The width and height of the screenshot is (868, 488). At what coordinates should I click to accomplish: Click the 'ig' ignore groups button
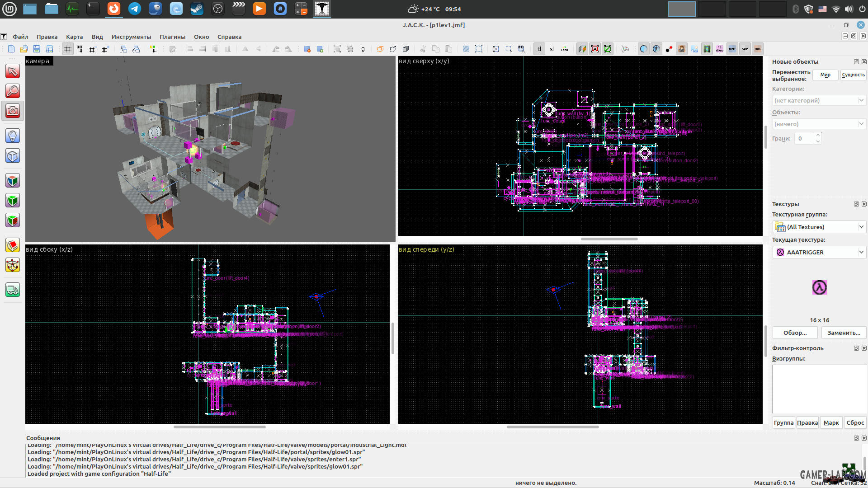click(x=363, y=49)
